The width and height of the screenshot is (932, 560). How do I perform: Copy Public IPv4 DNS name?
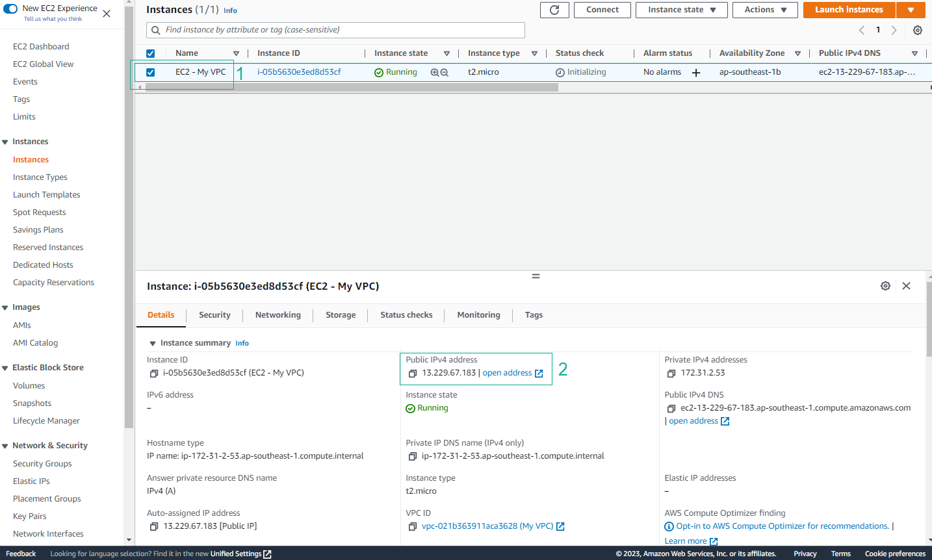[671, 409]
